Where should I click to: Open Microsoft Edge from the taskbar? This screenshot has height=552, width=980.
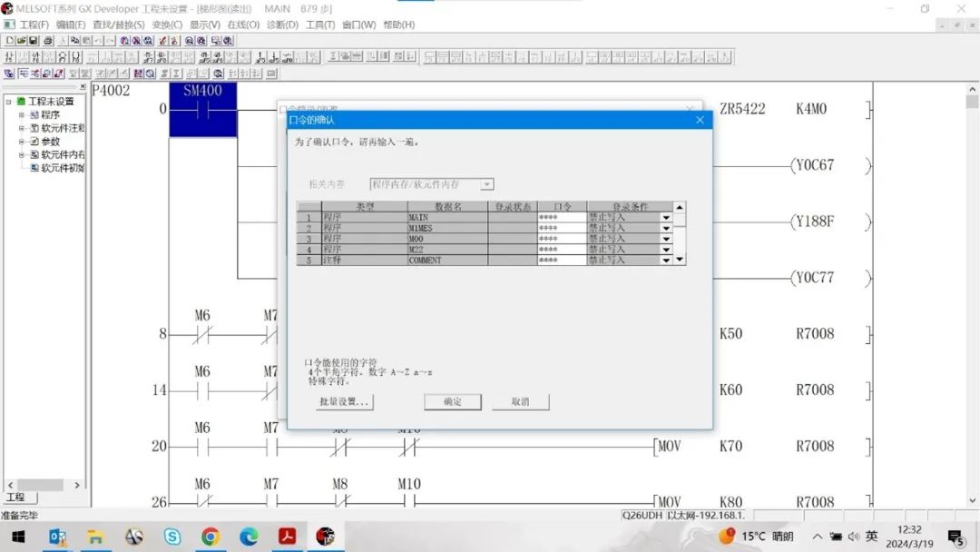[249, 537]
